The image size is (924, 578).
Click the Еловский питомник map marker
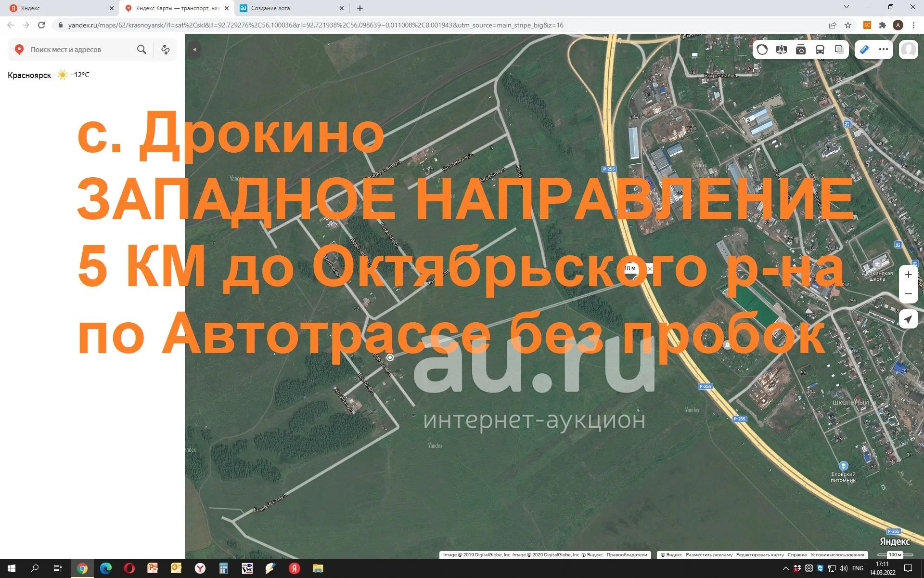pyautogui.click(x=843, y=466)
